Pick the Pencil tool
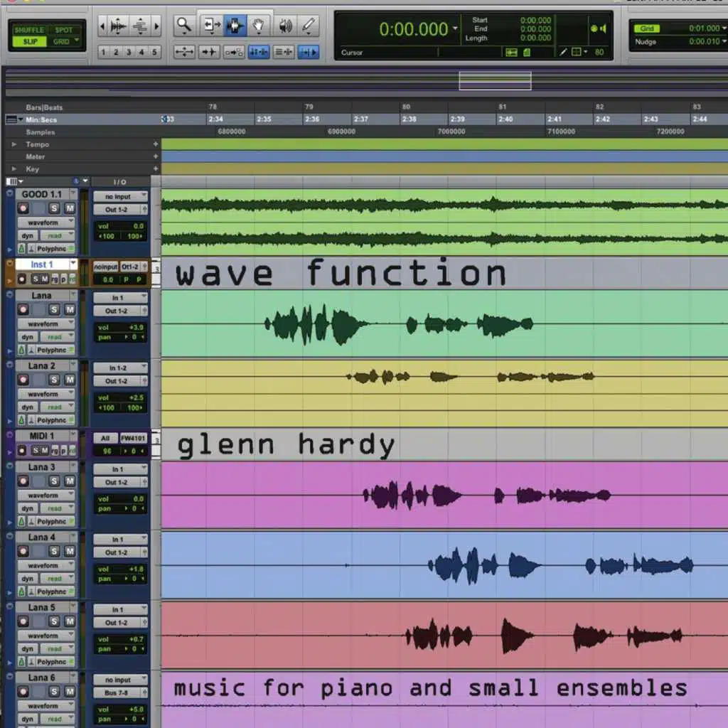The height and width of the screenshot is (728, 728). [x=308, y=26]
